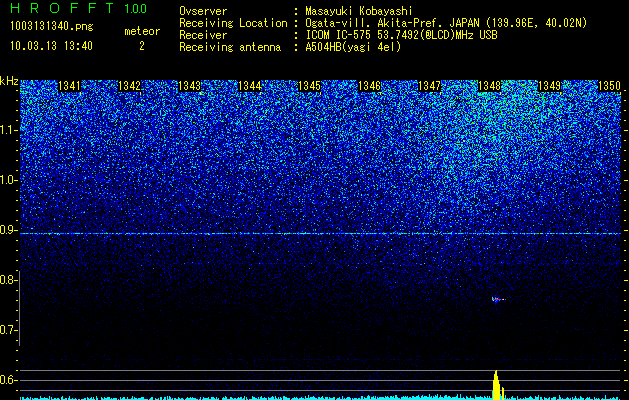Click the Receiving antenna label
The image size is (629, 400).
click(230, 47)
